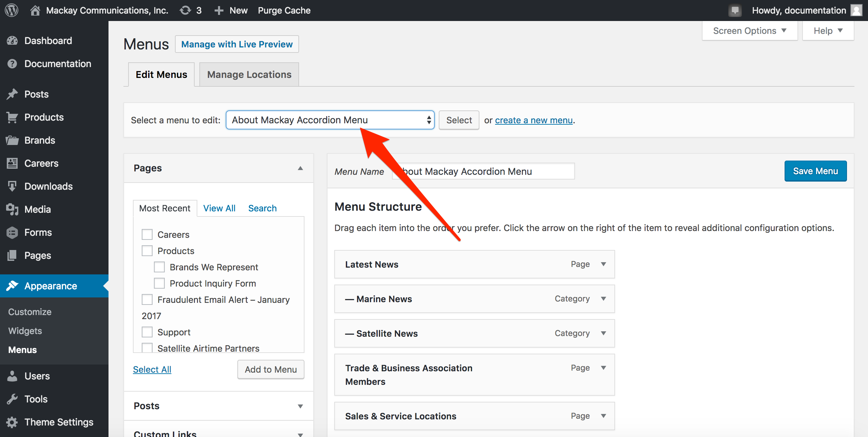Click the Products cart icon
Screen dimensions: 868x437
[x=12, y=117]
